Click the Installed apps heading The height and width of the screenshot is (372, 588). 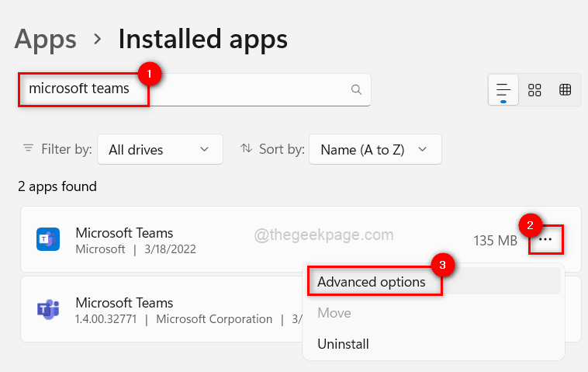pyautogui.click(x=203, y=39)
